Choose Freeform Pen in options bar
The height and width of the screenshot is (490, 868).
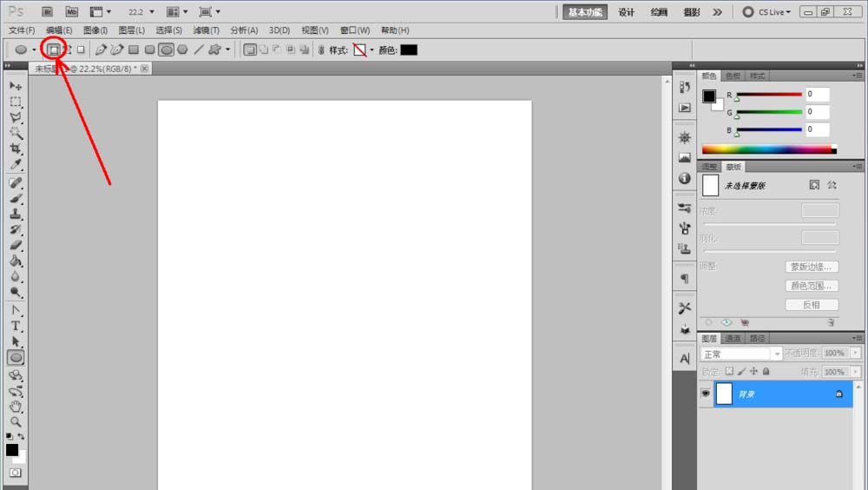pos(116,50)
